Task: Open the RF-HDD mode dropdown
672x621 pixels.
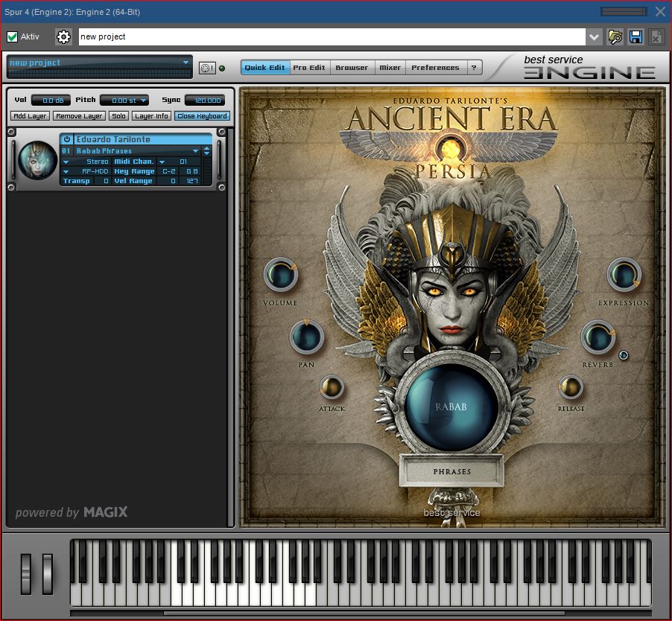Action: click(x=66, y=171)
